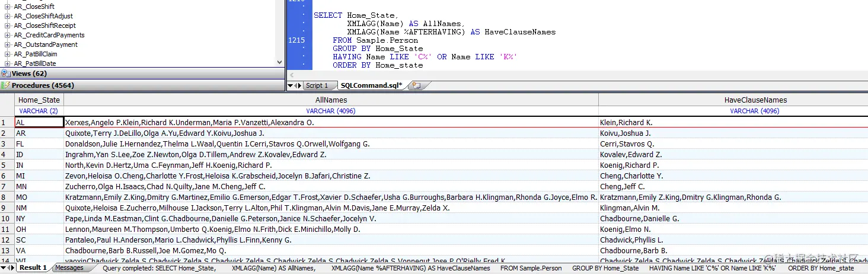Select row number 6 header
Viewport: 868px width, 274px height.
pos(7,176)
